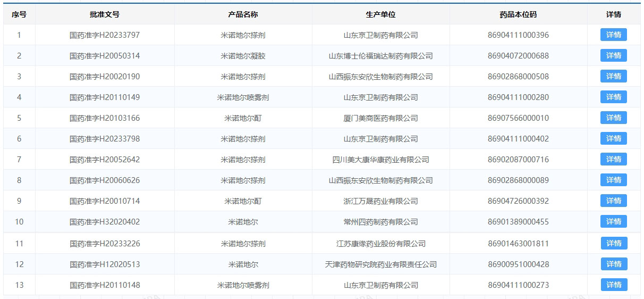Viewport: 644px width, 299px height.
Task: Click 米诺地尔酊 in row 5
Action: pyautogui.click(x=243, y=118)
